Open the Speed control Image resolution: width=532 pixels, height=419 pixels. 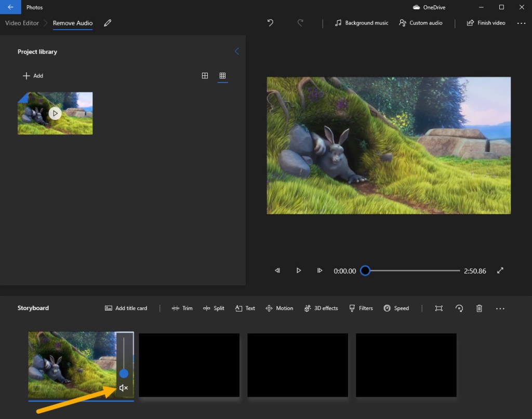tap(396, 308)
